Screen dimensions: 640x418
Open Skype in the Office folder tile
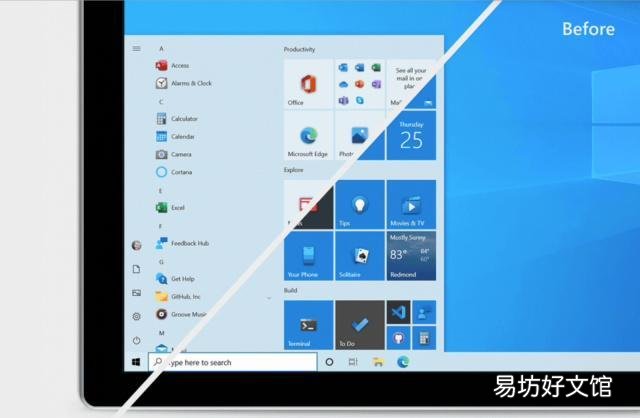click(x=360, y=100)
